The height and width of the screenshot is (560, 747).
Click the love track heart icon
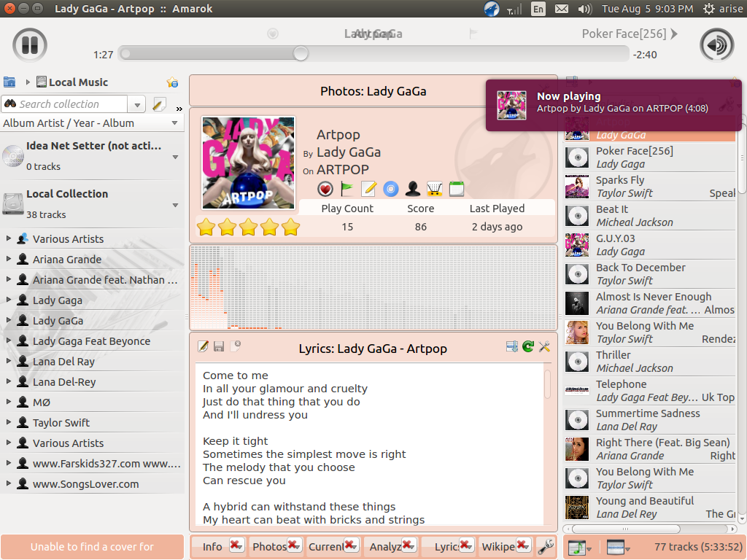click(325, 189)
